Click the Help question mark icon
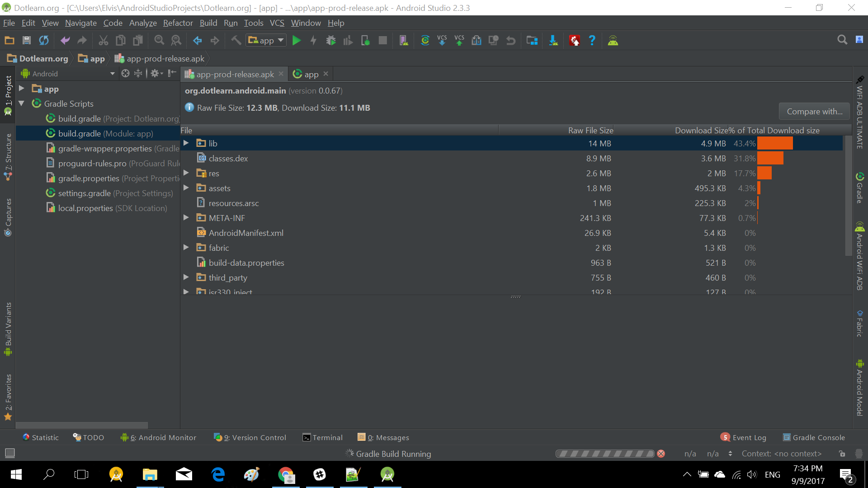Viewport: 868px width, 488px height. tap(592, 41)
